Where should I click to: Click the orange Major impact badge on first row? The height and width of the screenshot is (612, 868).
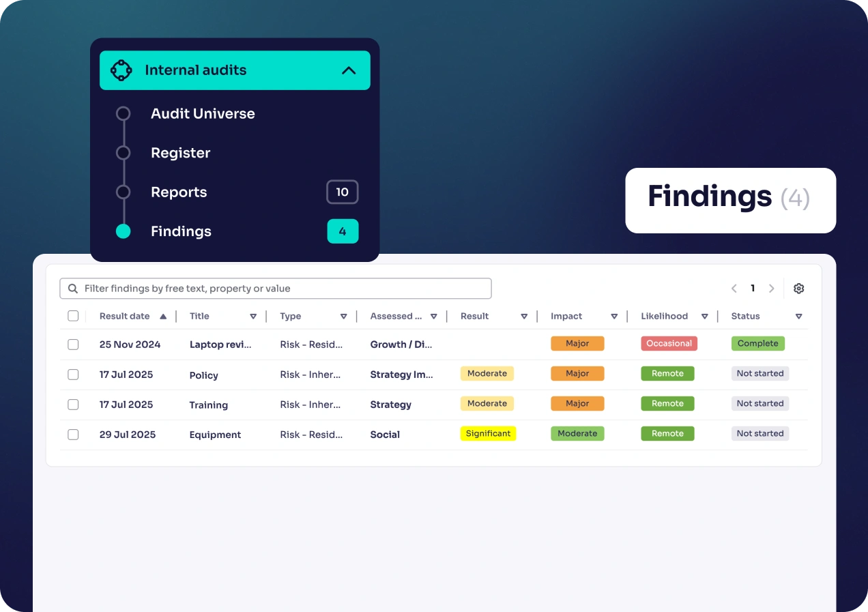coord(577,343)
